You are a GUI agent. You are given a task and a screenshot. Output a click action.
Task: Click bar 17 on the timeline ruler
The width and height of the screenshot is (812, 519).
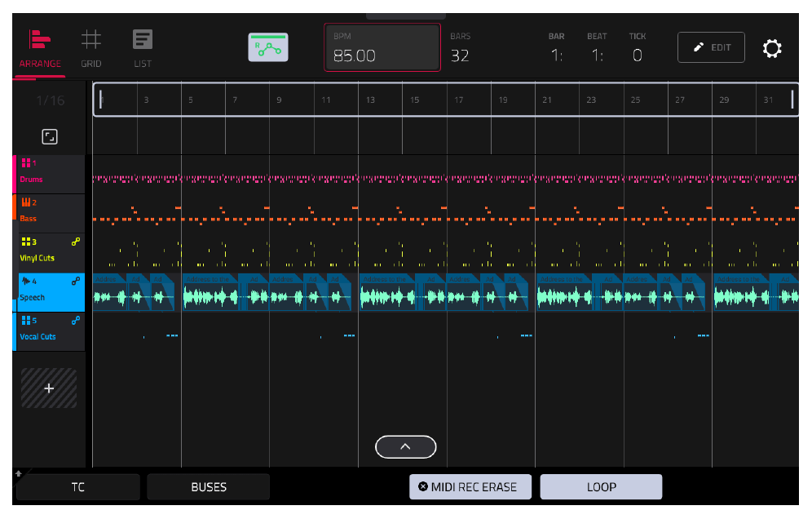[459, 100]
